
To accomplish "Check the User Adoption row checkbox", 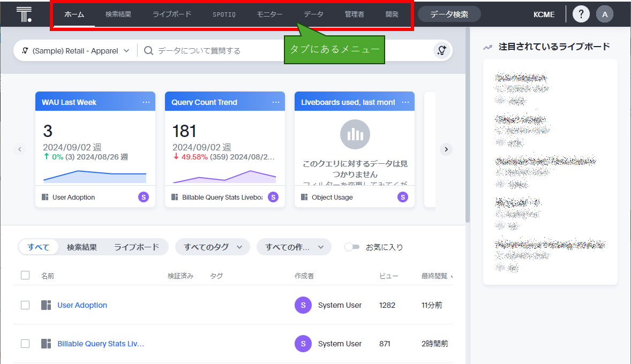I will (25, 305).
